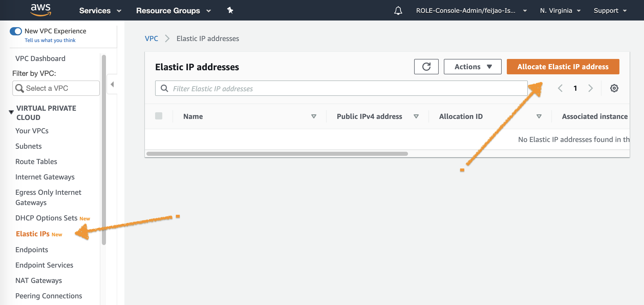The height and width of the screenshot is (305, 644).
Task: Open the Services dropdown menu
Action: tap(100, 11)
